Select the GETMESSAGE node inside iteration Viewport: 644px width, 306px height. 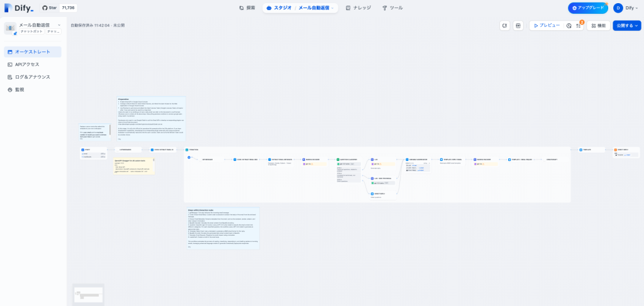[211, 159]
